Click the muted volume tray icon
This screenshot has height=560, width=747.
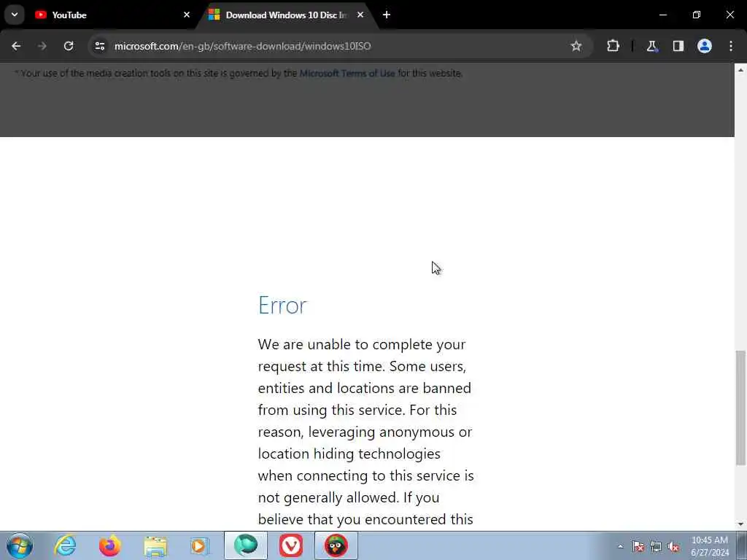pyautogui.click(x=673, y=547)
